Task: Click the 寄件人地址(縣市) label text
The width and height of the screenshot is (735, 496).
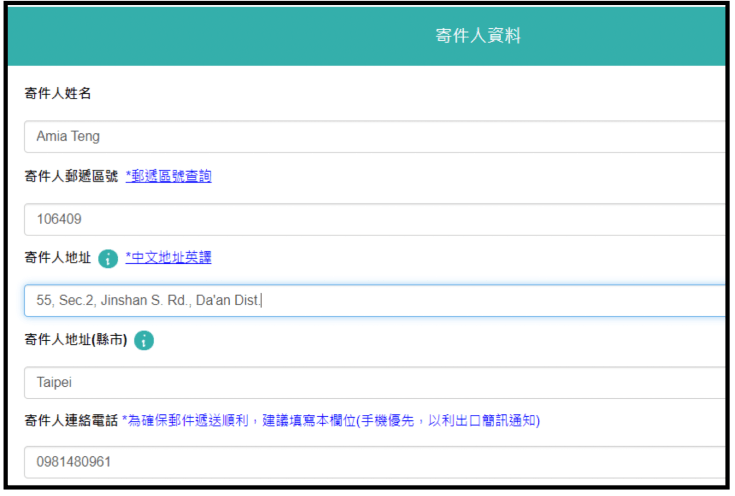Action: click(x=75, y=341)
